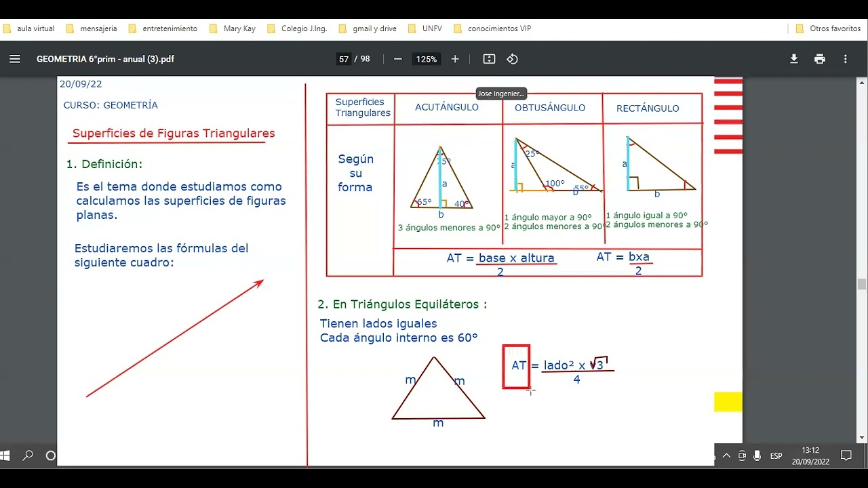Click the text Cada ángulo interno es 60°
The image size is (868, 488).
pyautogui.click(x=399, y=337)
